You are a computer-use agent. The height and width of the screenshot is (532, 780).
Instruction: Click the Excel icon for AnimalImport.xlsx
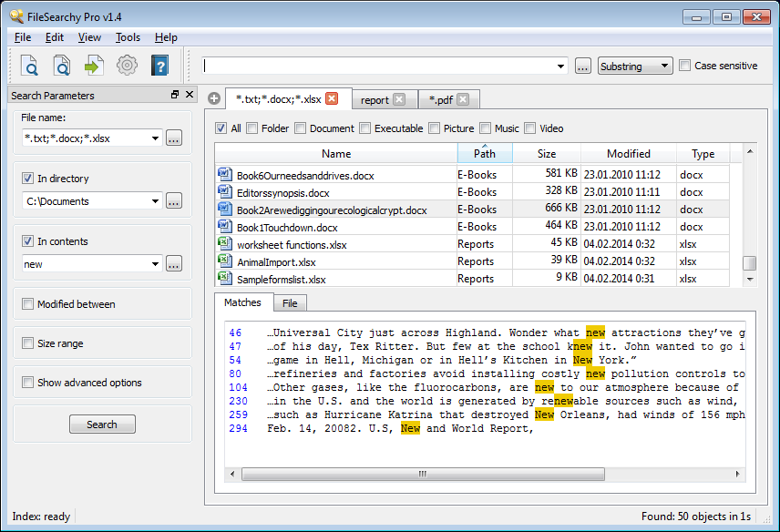pyautogui.click(x=225, y=261)
